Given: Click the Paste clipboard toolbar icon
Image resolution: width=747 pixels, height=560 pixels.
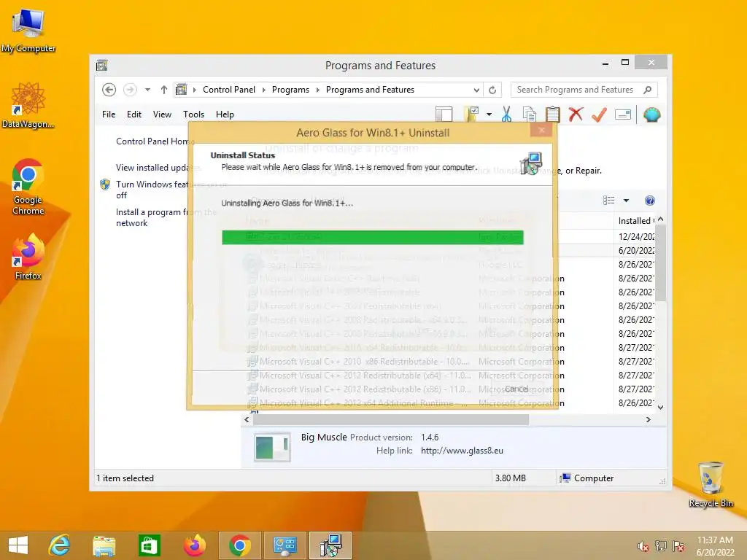Looking at the screenshot, I should [553, 114].
